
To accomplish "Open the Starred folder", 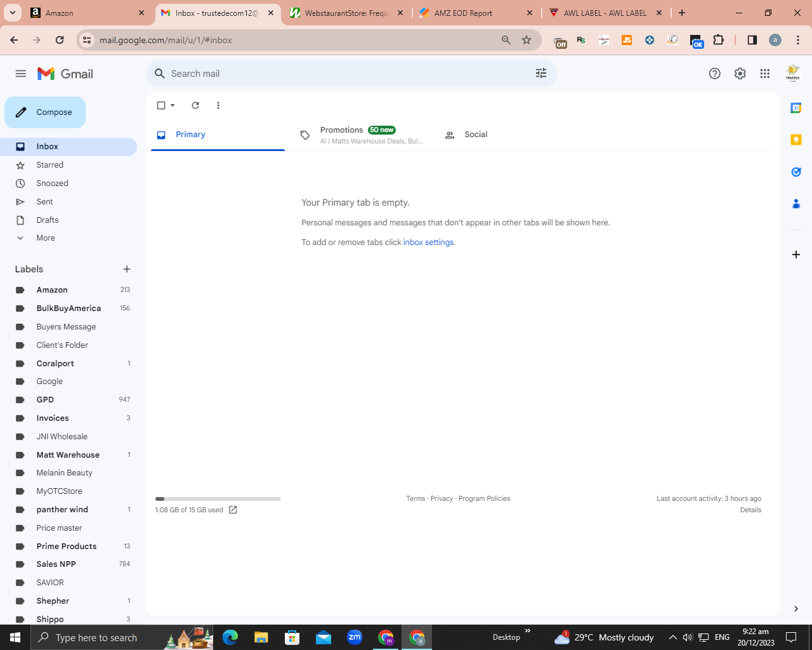I will coord(69,165).
